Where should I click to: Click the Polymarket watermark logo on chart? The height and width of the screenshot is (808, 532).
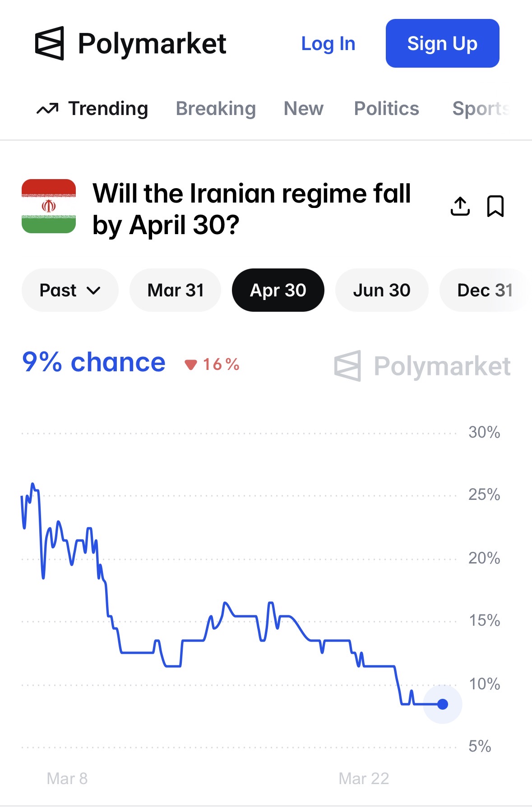(x=422, y=366)
